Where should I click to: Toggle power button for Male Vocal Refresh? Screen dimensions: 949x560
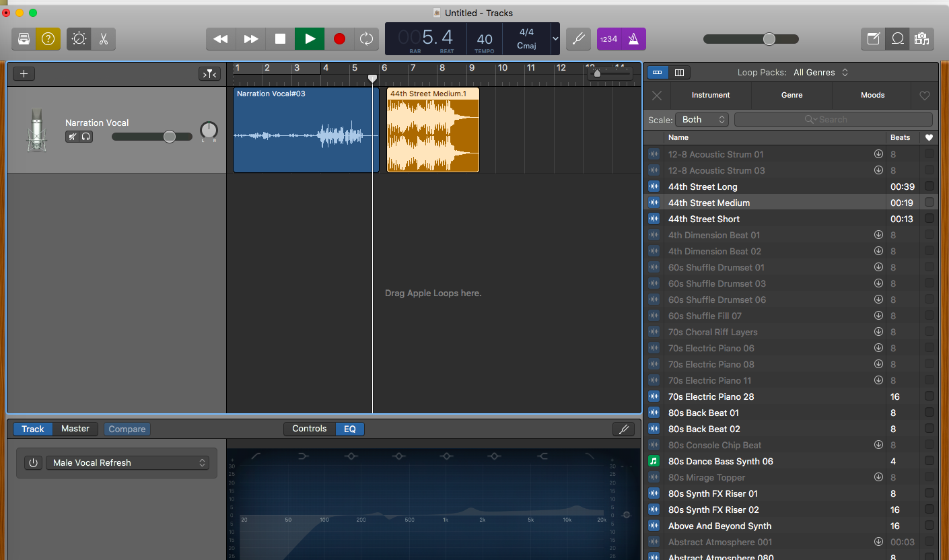tap(32, 463)
